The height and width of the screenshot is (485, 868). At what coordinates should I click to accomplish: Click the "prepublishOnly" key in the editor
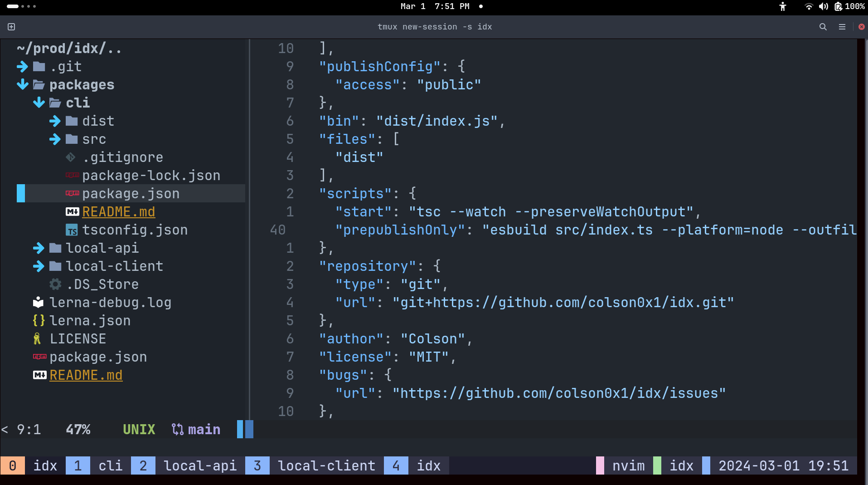click(x=400, y=230)
